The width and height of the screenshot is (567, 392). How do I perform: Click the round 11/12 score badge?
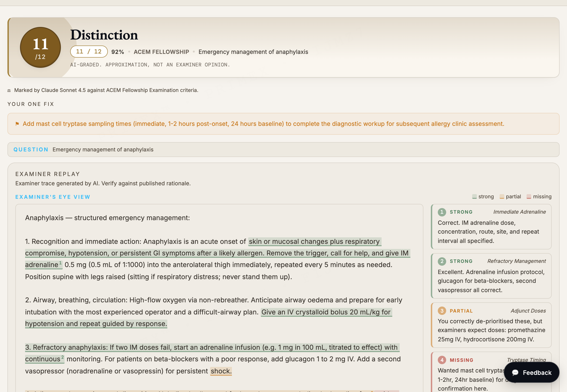click(x=40, y=47)
